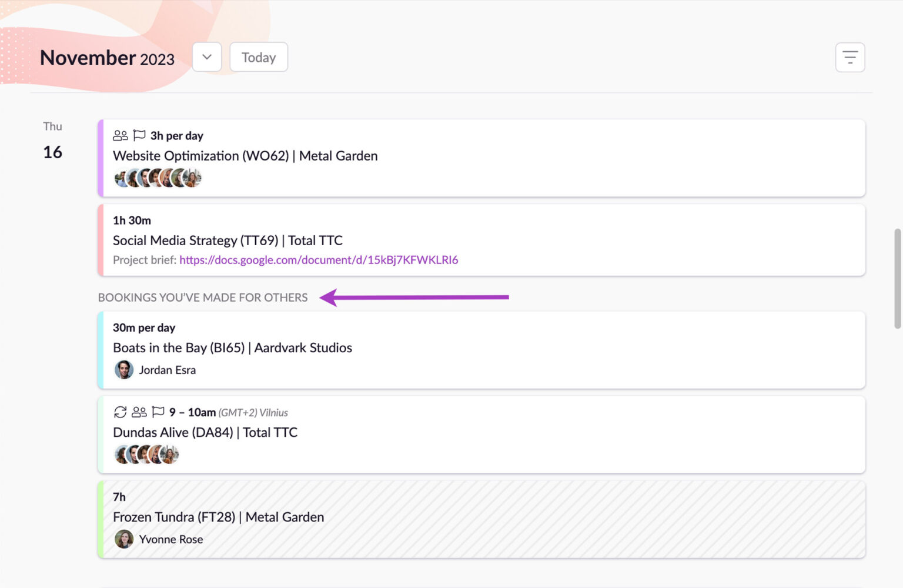Click Jordan Esra's avatar on Boats in the Bay
Screen dimensions: 903x588
pyautogui.click(x=124, y=370)
